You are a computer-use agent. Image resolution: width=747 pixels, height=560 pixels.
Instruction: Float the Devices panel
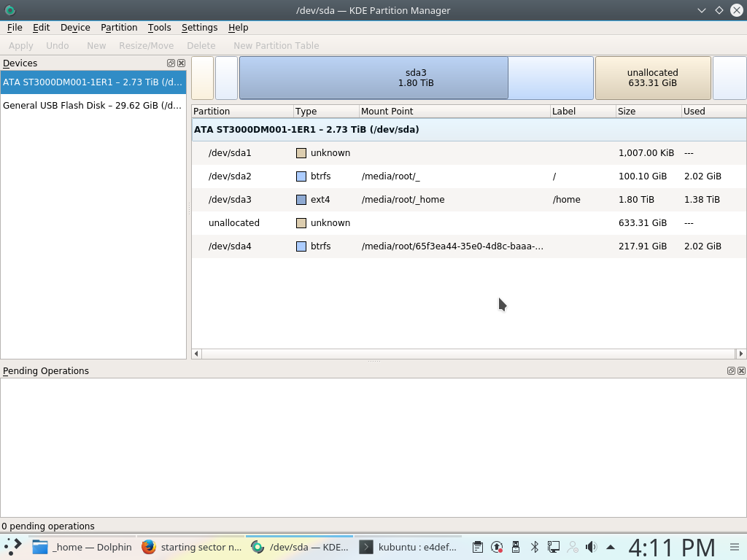click(171, 63)
